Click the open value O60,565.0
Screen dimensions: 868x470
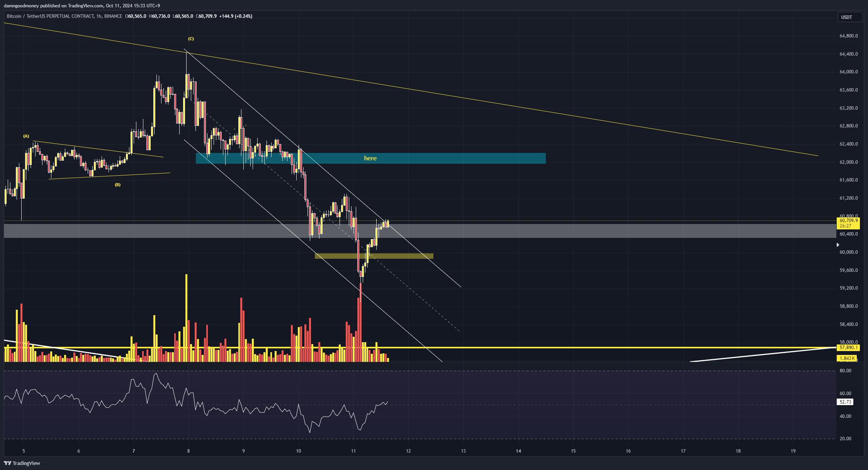[x=136, y=16]
